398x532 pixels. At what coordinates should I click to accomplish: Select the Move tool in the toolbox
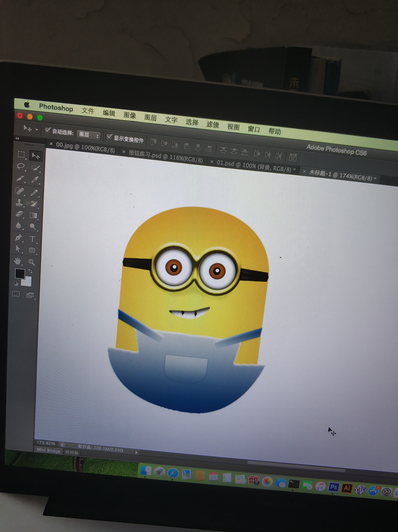click(36, 156)
